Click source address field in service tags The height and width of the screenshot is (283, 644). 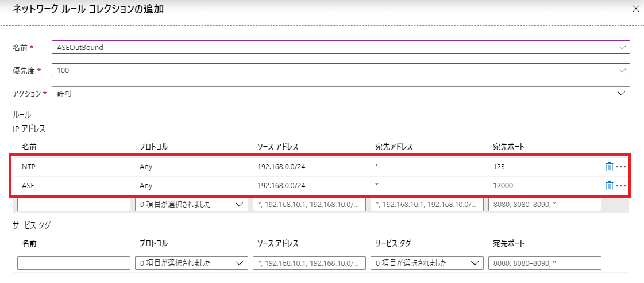pyautogui.click(x=309, y=263)
